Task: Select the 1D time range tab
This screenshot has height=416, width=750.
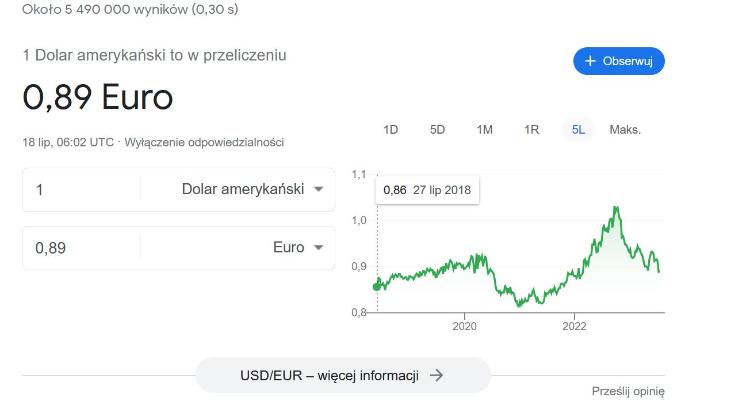Action: [391, 129]
